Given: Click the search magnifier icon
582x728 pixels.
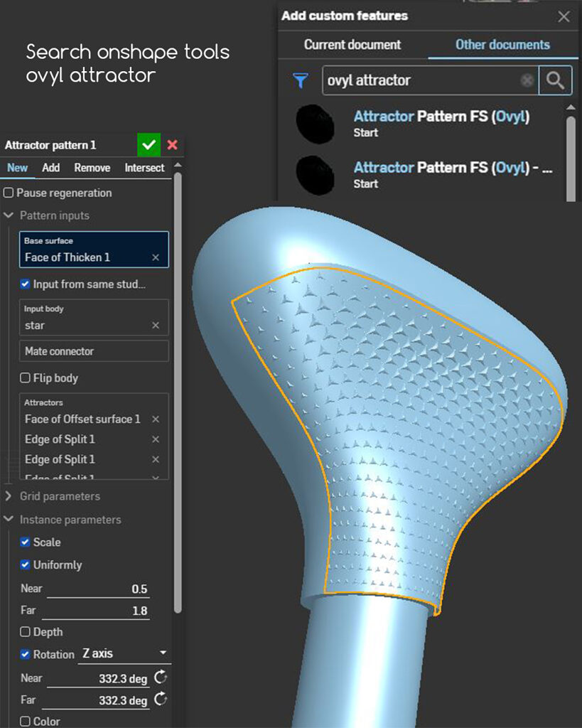Looking at the screenshot, I should pyautogui.click(x=555, y=81).
